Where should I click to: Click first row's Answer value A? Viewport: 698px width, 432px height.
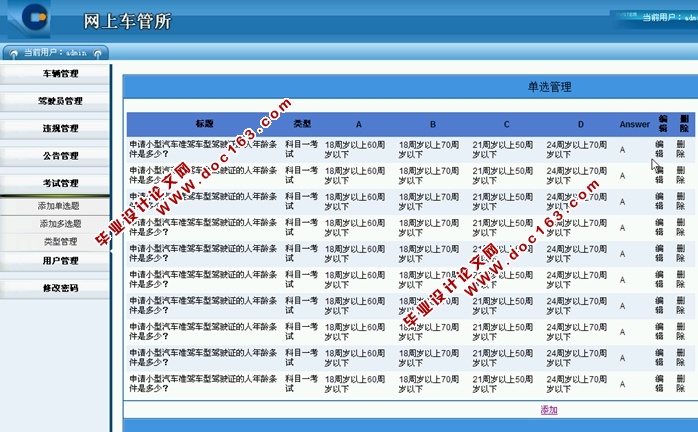(x=622, y=150)
